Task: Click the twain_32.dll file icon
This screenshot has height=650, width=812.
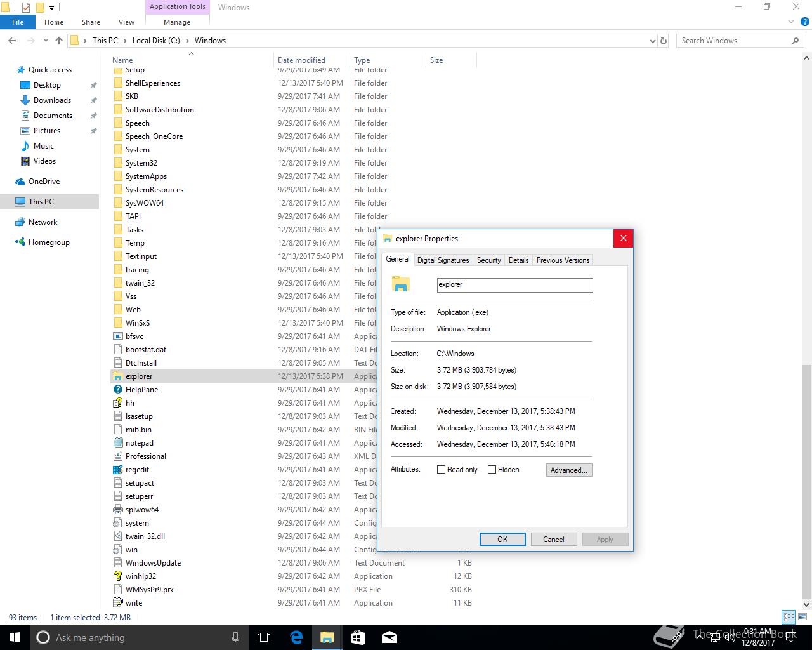Action: coord(117,536)
